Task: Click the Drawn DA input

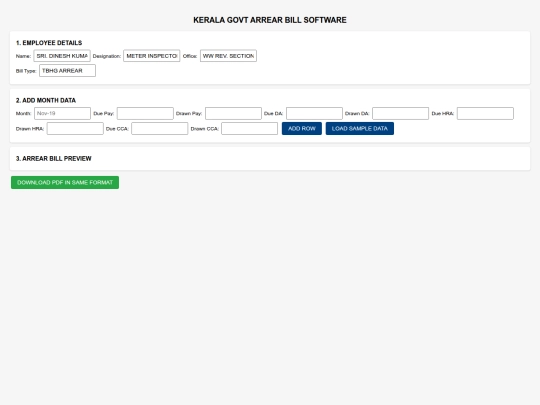Action: pos(400,113)
